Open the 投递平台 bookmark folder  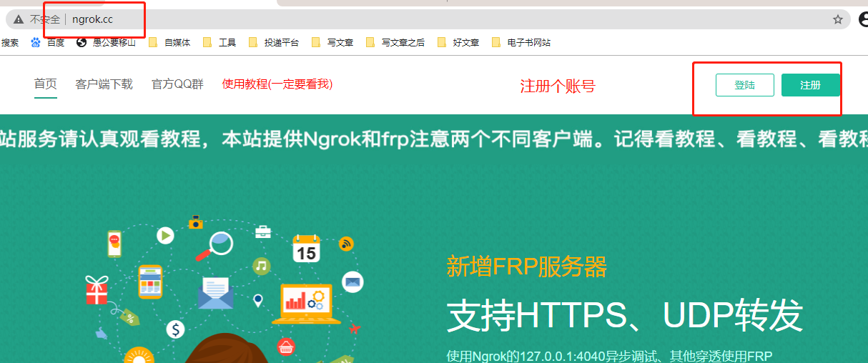point(274,43)
